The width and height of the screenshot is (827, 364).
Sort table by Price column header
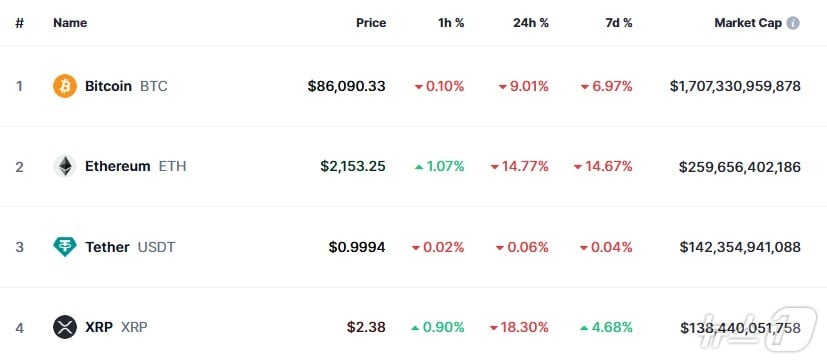[x=371, y=23]
